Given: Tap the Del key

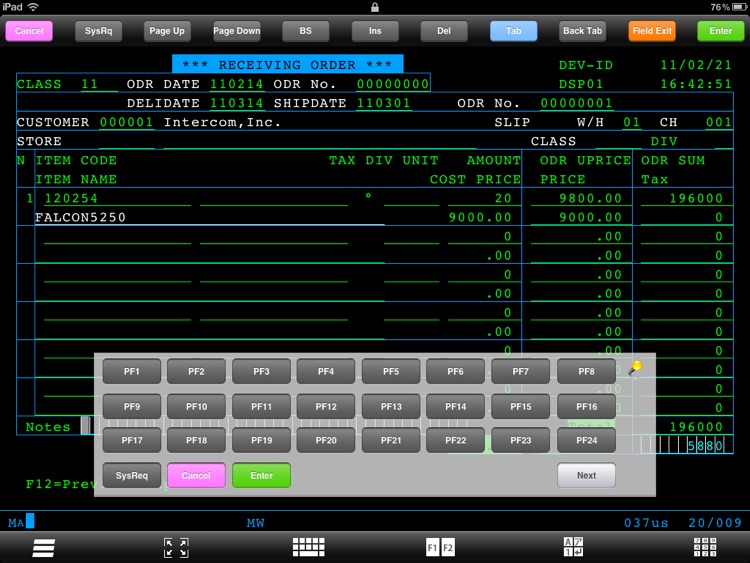Looking at the screenshot, I should point(444,31).
